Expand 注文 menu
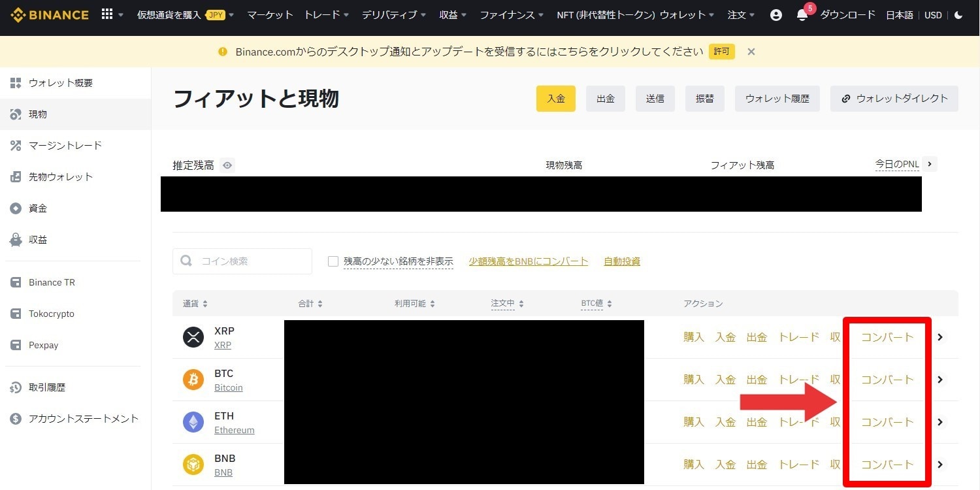Viewport: 980px width, 490px height. 742,14
